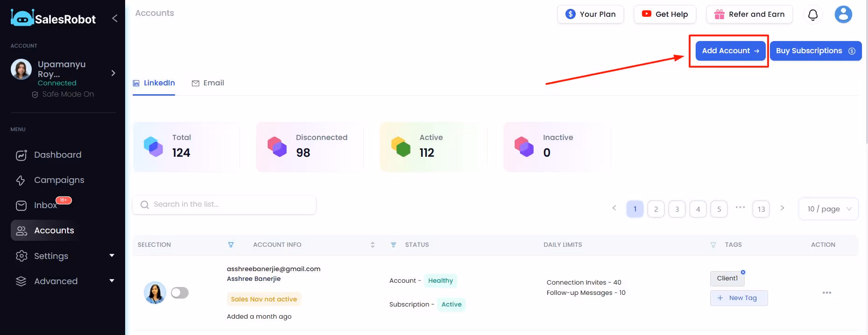Click the Accounts people icon
The width and height of the screenshot is (868, 335).
point(21,230)
